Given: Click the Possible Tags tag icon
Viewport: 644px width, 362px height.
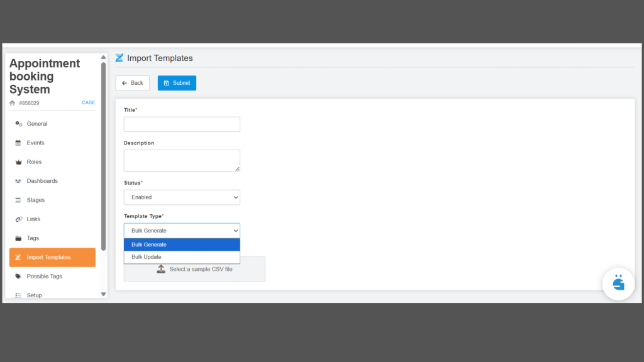Looking at the screenshot, I should (18, 277).
